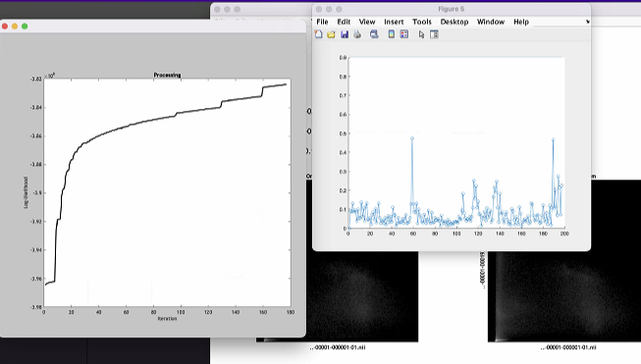Save the figure with the floppy disk icon
This screenshot has height=364, width=641.
click(x=345, y=34)
